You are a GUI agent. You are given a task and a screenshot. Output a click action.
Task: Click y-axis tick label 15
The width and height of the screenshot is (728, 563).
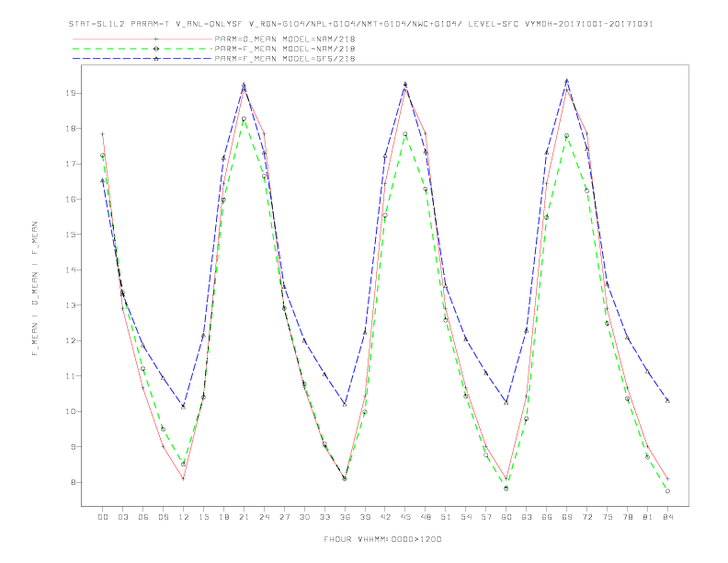pos(71,235)
